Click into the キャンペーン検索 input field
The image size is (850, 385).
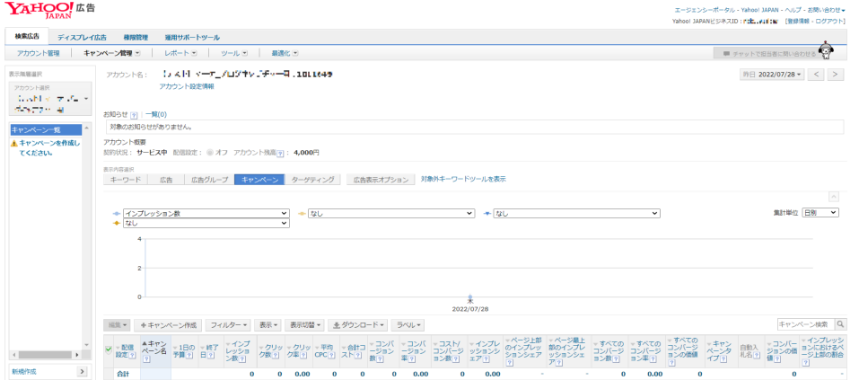click(x=806, y=324)
